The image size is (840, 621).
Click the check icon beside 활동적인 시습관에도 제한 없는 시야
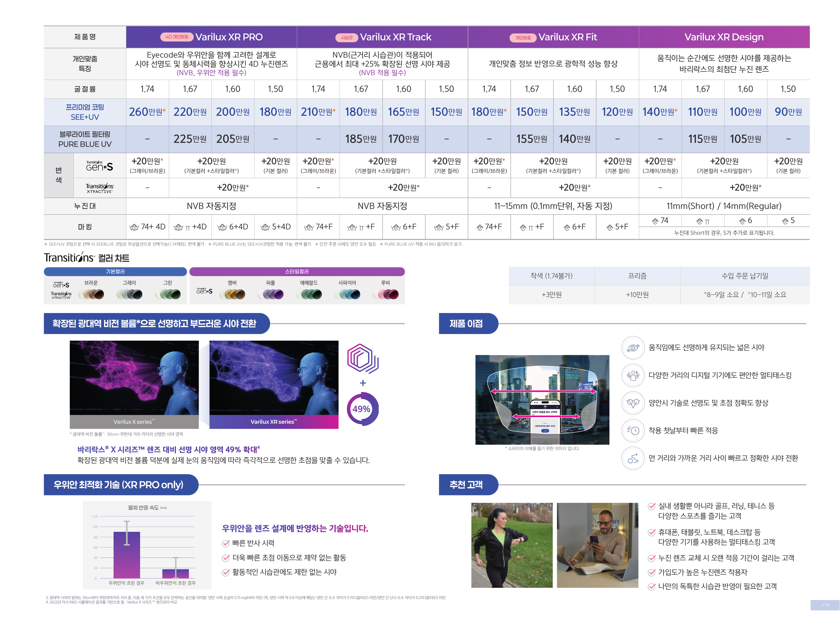tap(226, 572)
